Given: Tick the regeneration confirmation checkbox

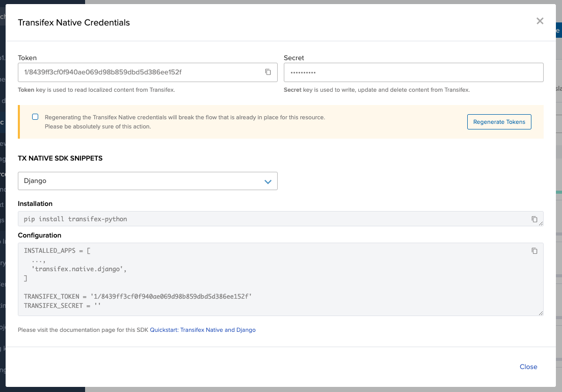Looking at the screenshot, I should tap(35, 117).
